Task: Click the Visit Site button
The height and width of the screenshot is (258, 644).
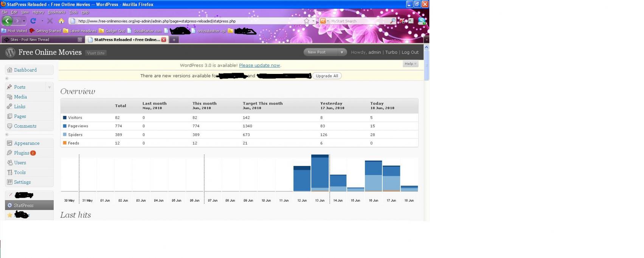Action: (x=96, y=53)
